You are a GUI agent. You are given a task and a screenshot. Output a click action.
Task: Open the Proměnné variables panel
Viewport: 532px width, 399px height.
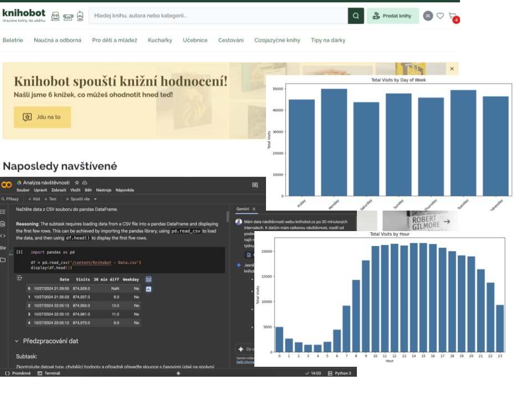click(18, 373)
